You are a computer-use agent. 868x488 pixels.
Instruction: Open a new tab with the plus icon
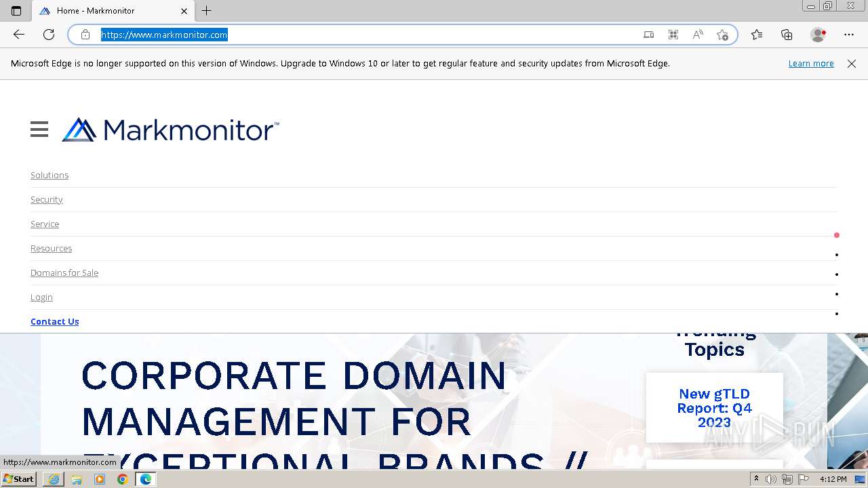[x=207, y=11]
